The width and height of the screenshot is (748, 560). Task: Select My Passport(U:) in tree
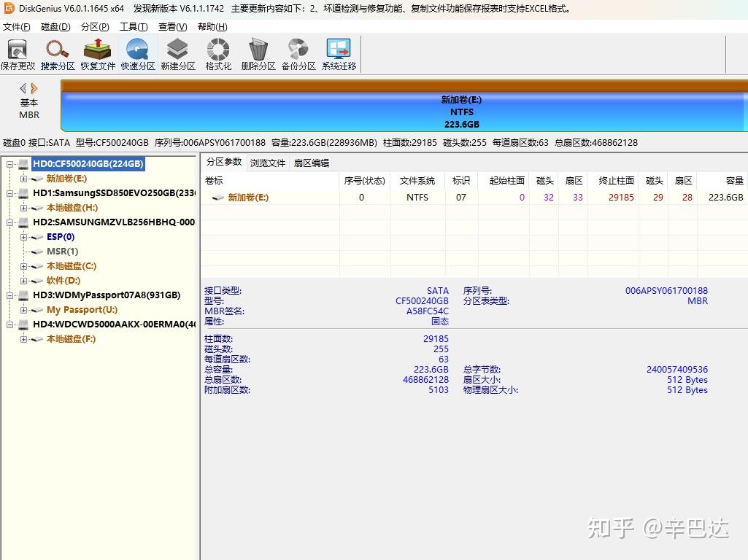coord(82,310)
